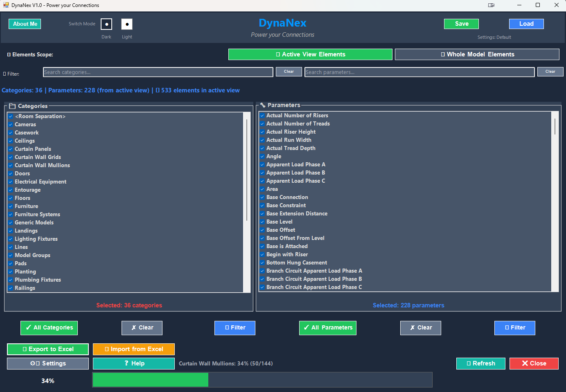This screenshot has height=392, width=566.
Task: Uncheck the Doors category
Action: [10, 173]
